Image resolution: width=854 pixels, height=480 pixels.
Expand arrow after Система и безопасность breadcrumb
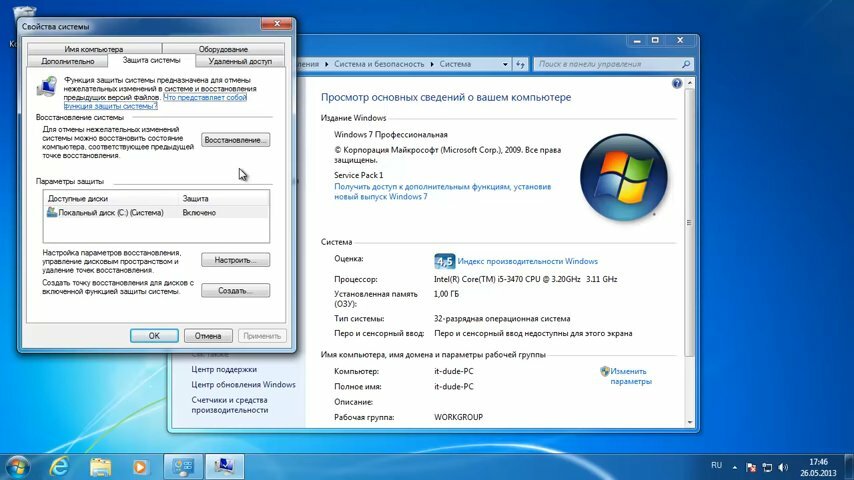point(432,64)
